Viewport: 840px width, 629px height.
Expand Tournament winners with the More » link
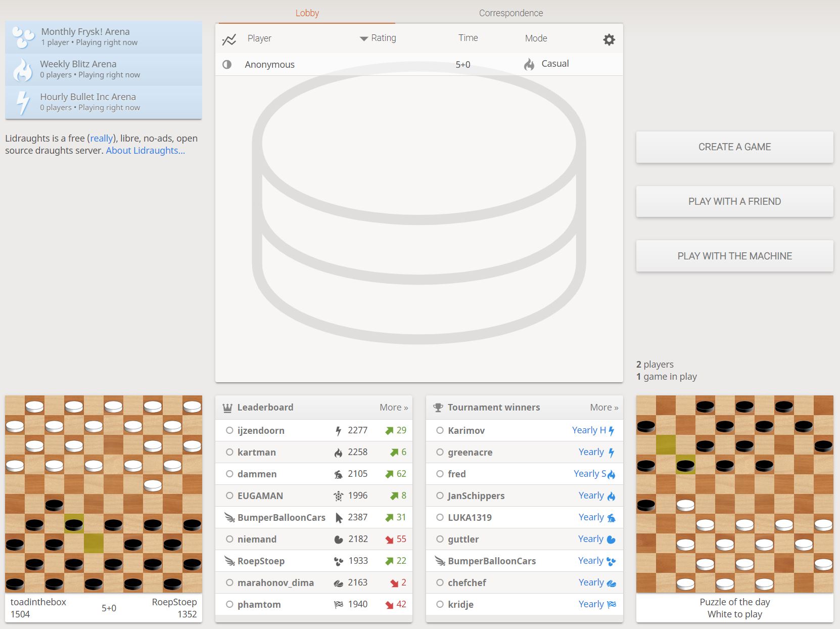tap(604, 408)
